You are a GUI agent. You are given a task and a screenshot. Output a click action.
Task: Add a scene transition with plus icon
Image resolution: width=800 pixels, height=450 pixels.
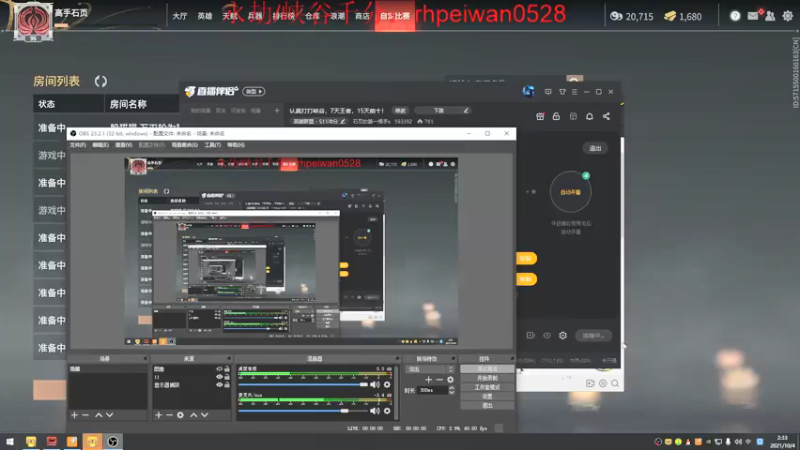click(x=429, y=380)
